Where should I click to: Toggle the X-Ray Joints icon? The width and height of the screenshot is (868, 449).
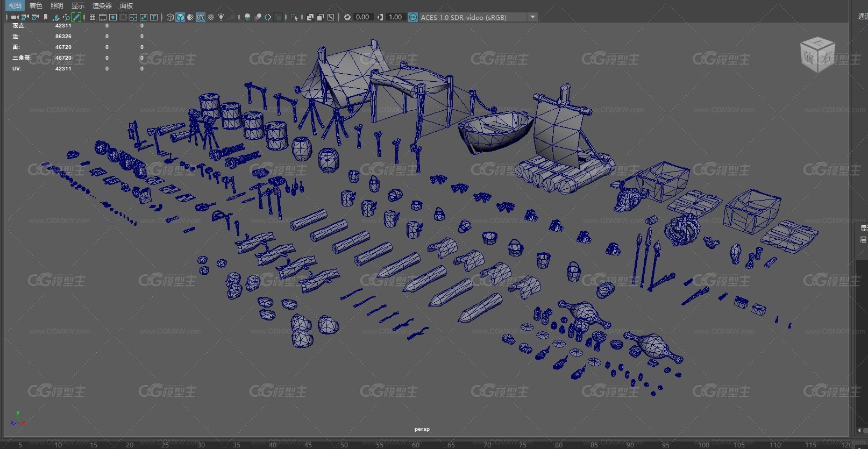[331, 17]
